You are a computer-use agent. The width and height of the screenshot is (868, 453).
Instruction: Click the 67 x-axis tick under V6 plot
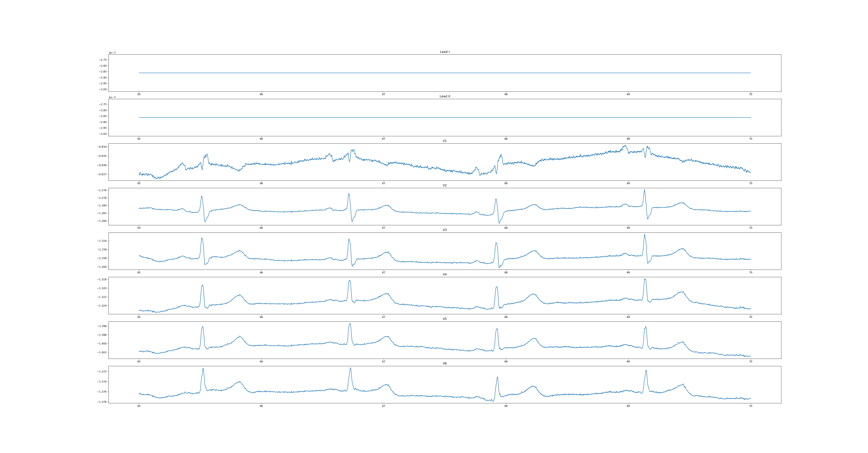[384, 406]
